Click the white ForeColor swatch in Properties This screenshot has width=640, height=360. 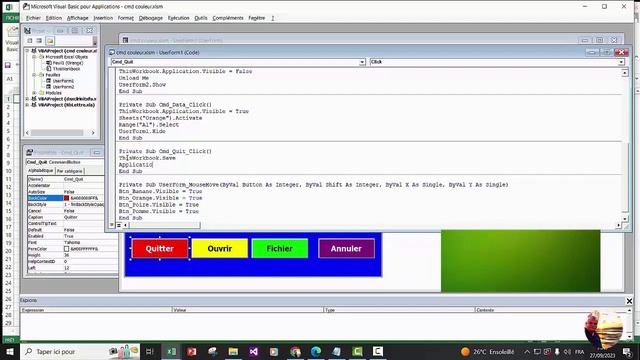coord(67,249)
